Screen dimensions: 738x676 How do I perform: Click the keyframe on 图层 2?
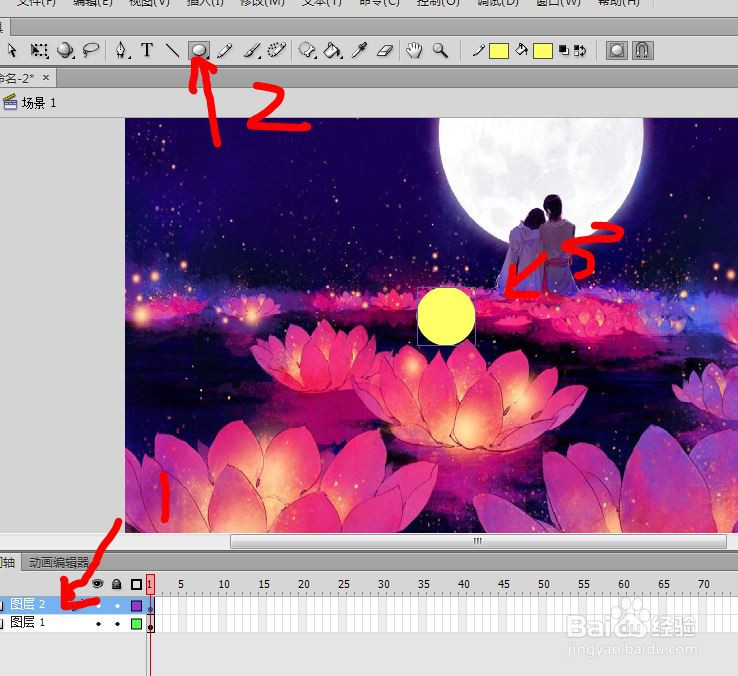[x=151, y=605]
